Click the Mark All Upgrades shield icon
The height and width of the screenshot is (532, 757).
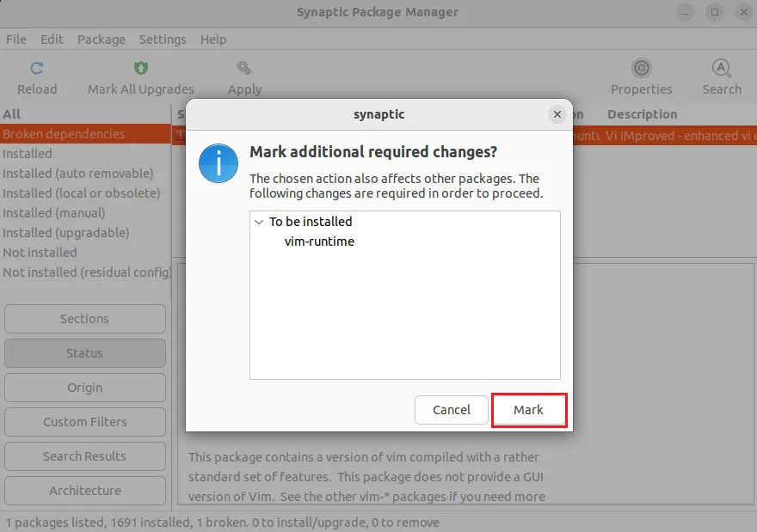pyautogui.click(x=141, y=68)
